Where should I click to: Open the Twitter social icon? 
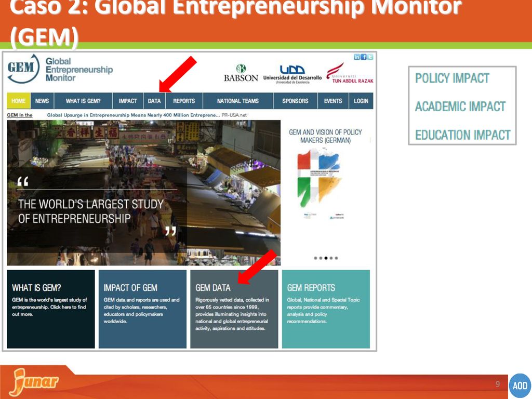(370, 57)
